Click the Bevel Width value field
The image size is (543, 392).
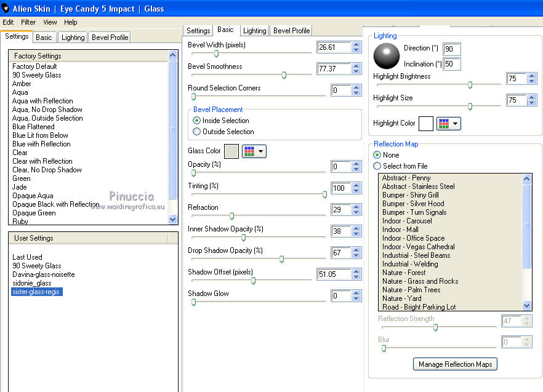click(334, 47)
